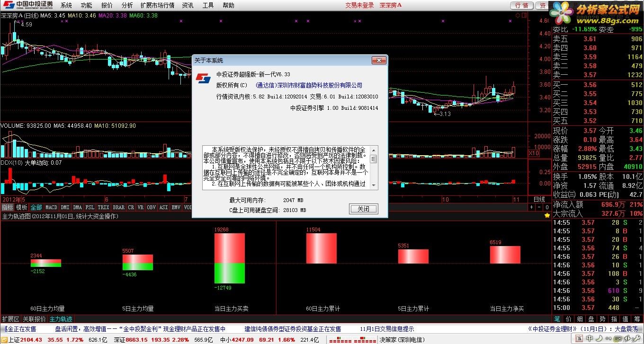Click the IME wrench settings icon
Image resolution: width=644 pixels, height=344 pixels.
tap(636, 339)
